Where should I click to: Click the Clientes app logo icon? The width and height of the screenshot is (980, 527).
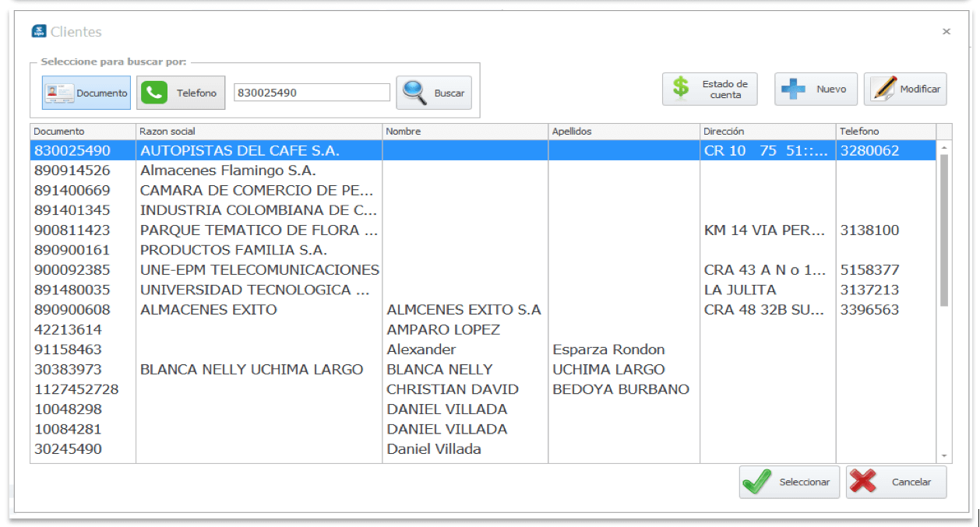pyautogui.click(x=39, y=31)
